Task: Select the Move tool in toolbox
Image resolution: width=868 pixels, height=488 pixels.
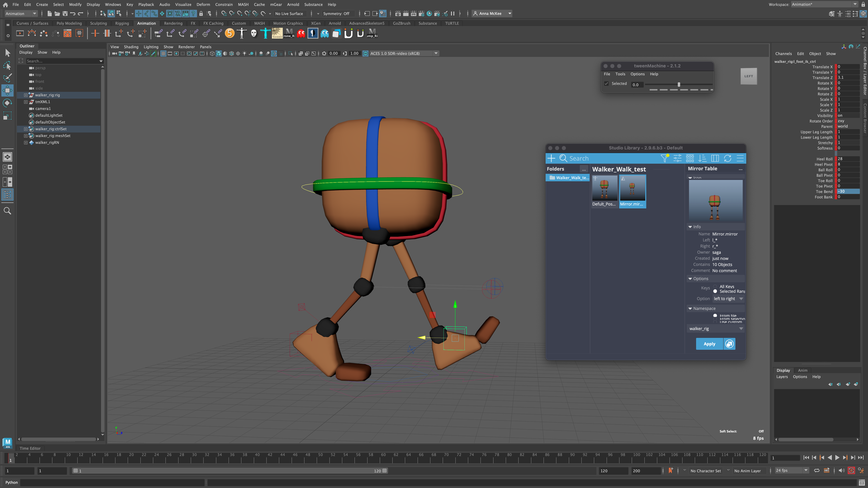Action: [x=7, y=91]
